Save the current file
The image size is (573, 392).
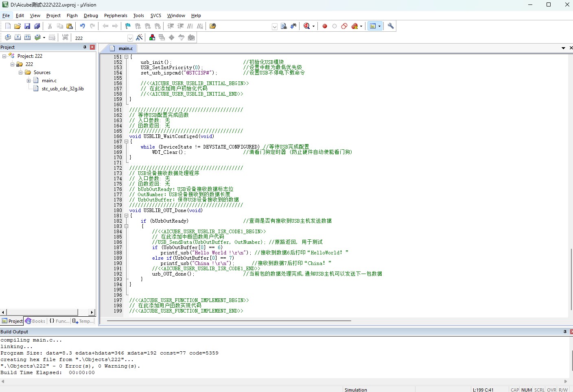(27, 26)
